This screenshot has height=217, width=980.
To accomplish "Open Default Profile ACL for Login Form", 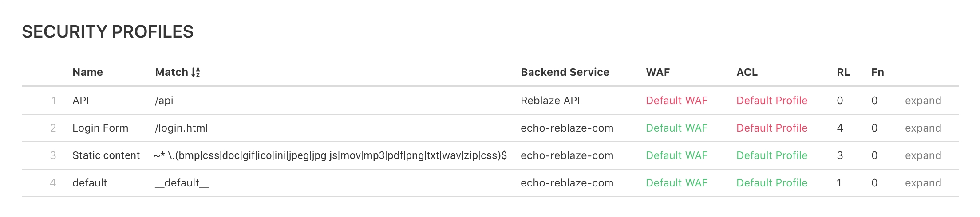I will point(771,128).
